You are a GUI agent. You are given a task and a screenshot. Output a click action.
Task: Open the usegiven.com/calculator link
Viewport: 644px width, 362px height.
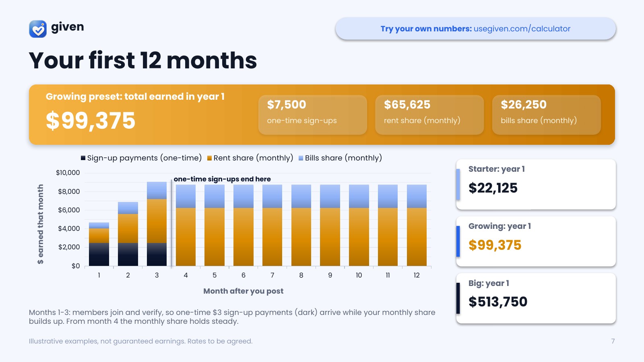[x=522, y=29]
